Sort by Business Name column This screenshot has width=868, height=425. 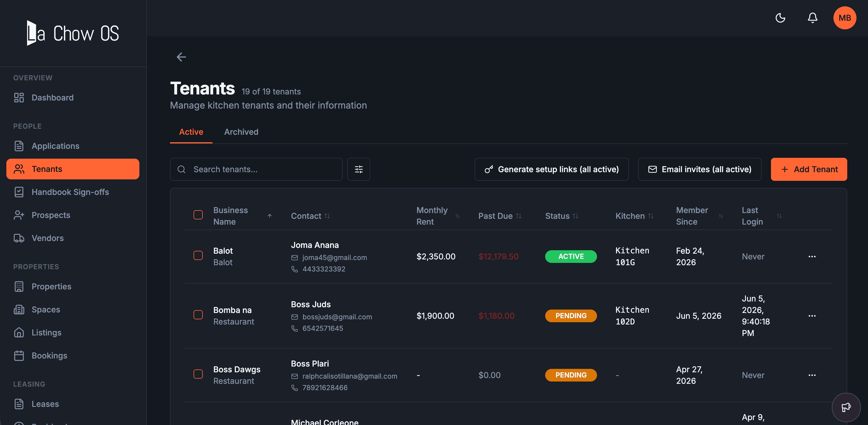click(242, 216)
